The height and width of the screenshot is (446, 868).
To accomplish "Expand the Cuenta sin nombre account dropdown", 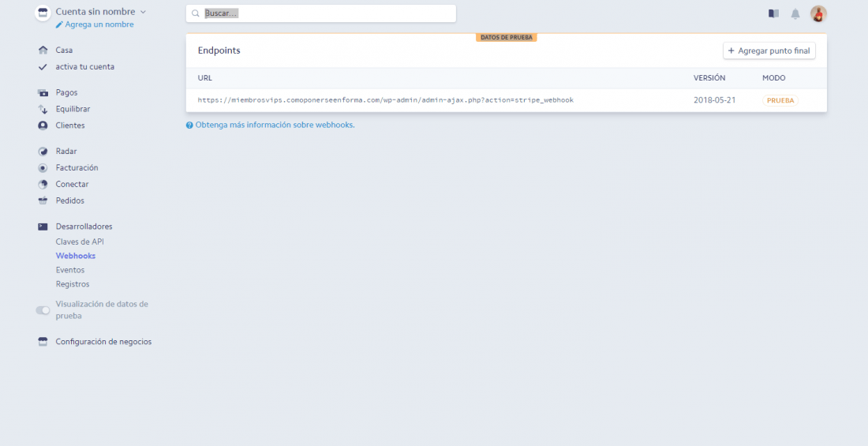I will pos(101,12).
